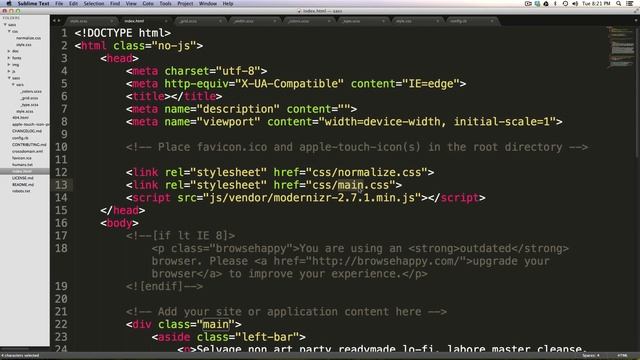This screenshot has height=360, width=640.
Task: Click line number 22 in the gutter
Action: coord(61,324)
